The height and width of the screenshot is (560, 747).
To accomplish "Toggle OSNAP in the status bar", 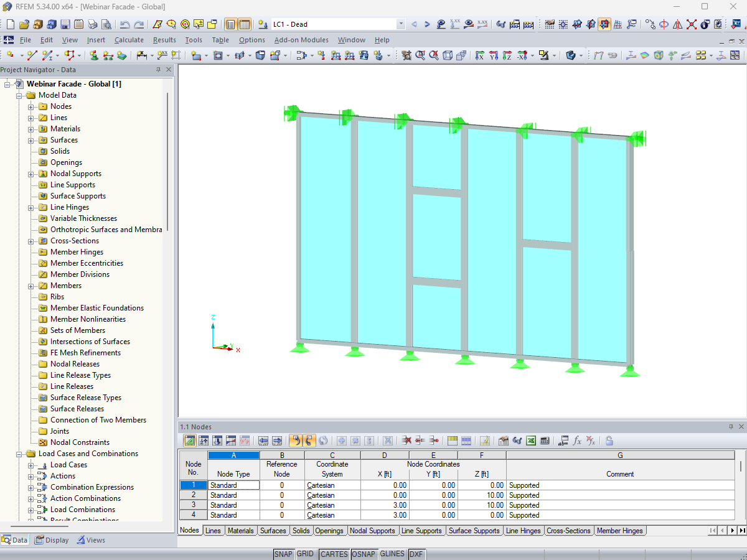I will pos(364,554).
